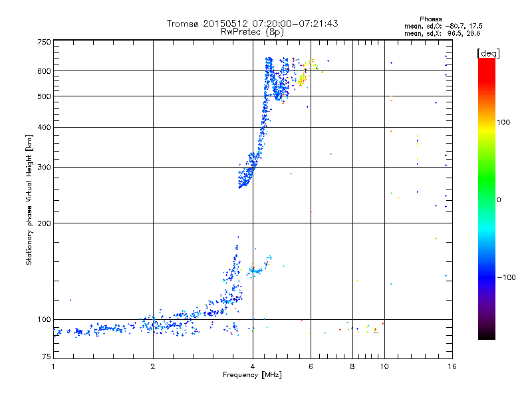This screenshot has width=532, height=399.
Task: Click the plot title 'Tromsø 20150512 07:20:00-07:21:43'
Action: point(252,23)
